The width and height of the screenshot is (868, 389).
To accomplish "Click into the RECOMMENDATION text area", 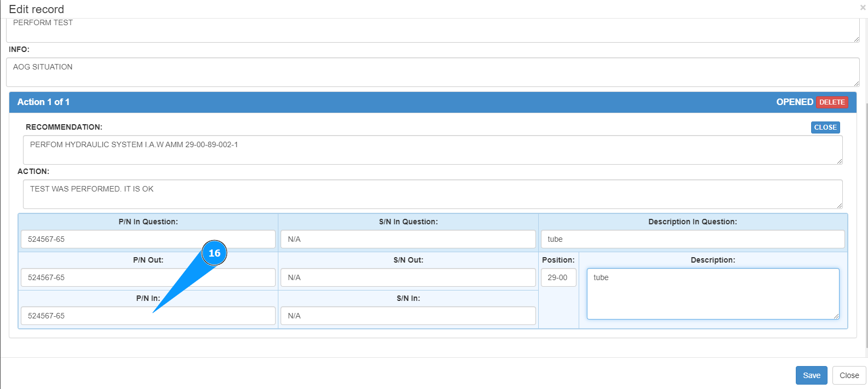I will [433, 150].
